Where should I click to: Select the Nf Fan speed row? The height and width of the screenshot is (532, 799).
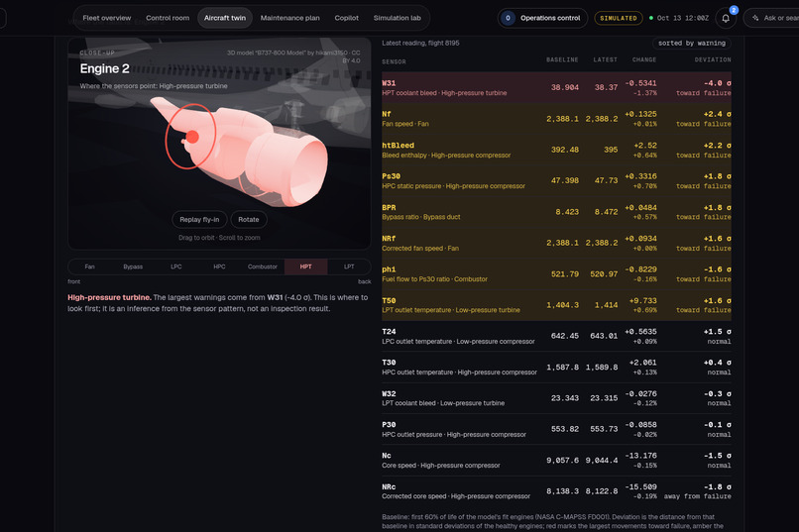(x=556, y=119)
